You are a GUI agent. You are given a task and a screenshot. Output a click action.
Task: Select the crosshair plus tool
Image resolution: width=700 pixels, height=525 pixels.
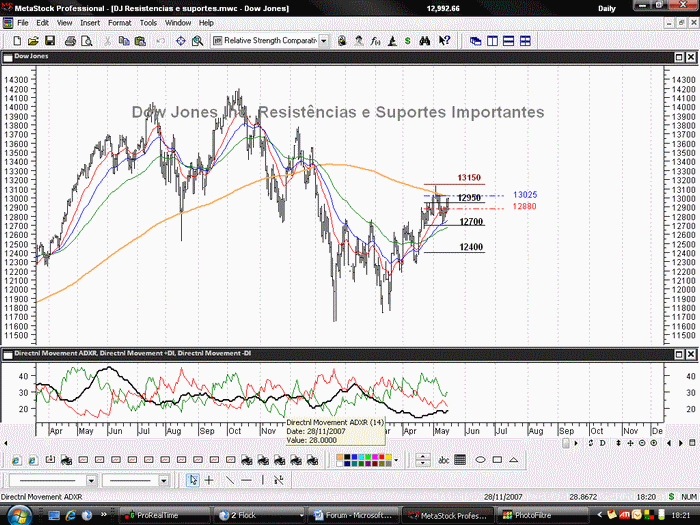click(x=209, y=480)
